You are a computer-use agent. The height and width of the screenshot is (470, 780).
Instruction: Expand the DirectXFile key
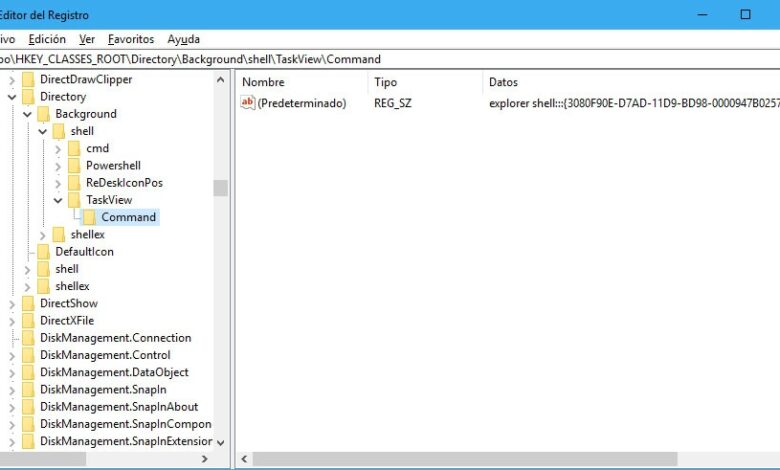click(12, 321)
